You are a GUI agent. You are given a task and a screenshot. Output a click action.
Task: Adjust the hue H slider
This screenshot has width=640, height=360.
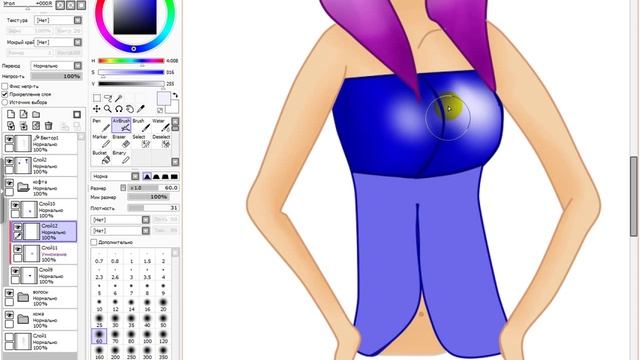pyautogui.click(x=131, y=61)
